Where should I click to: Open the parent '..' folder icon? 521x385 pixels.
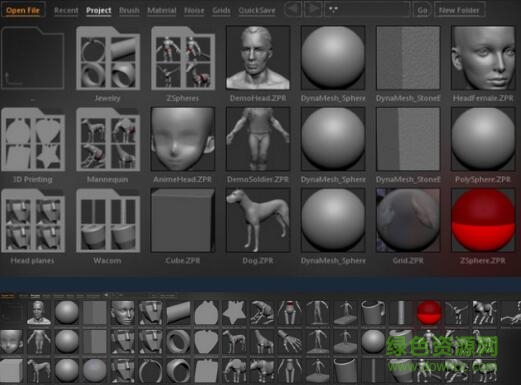coord(33,58)
